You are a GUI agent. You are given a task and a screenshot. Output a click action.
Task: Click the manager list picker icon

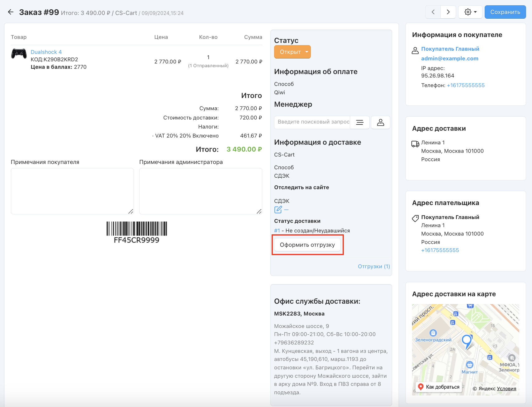pos(360,123)
